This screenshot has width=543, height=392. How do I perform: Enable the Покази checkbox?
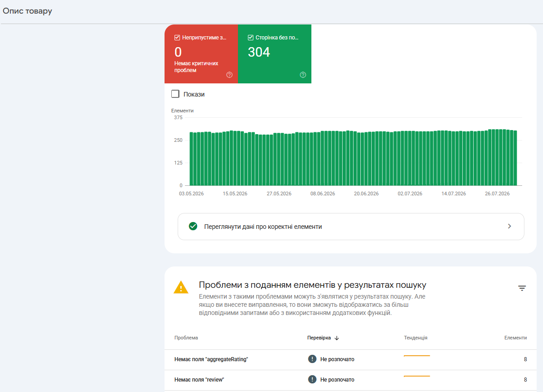[175, 94]
